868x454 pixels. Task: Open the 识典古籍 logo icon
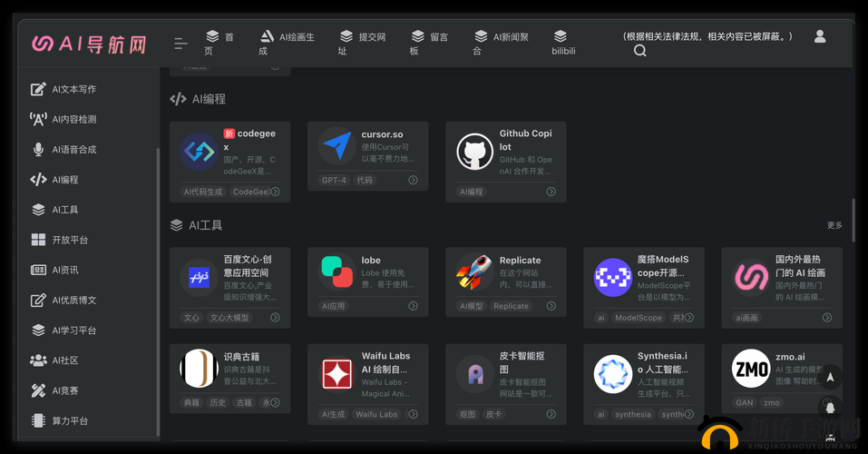tap(198, 368)
